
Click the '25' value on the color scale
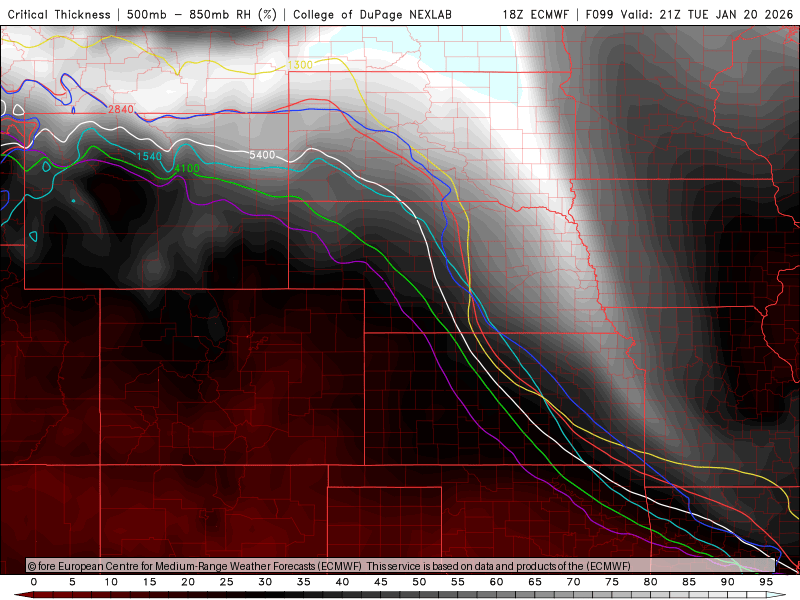tap(227, 582)
